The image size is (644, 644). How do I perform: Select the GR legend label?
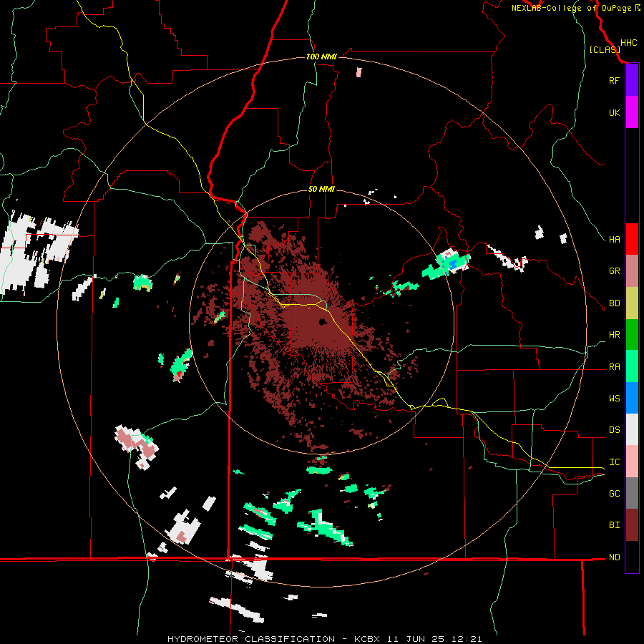pyautogui.click(x=614, y=270)
